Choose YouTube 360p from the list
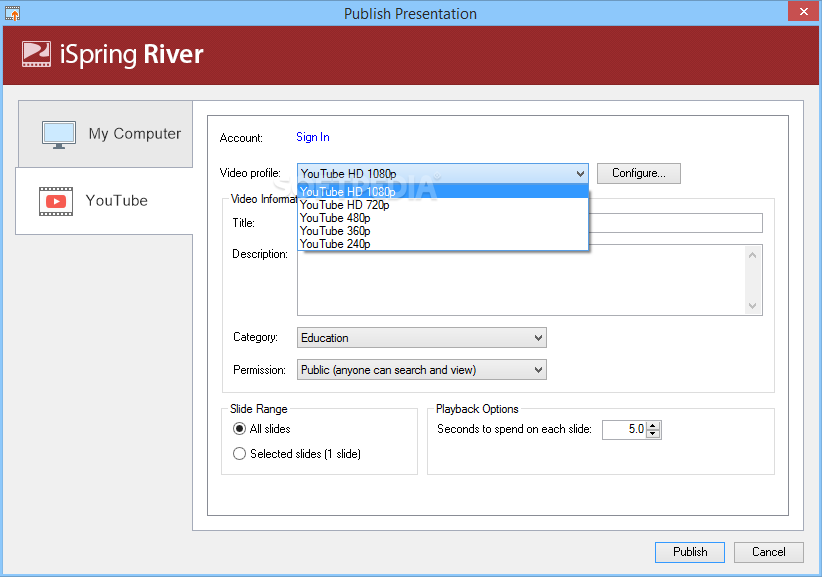822x577 pixels. 443,231
